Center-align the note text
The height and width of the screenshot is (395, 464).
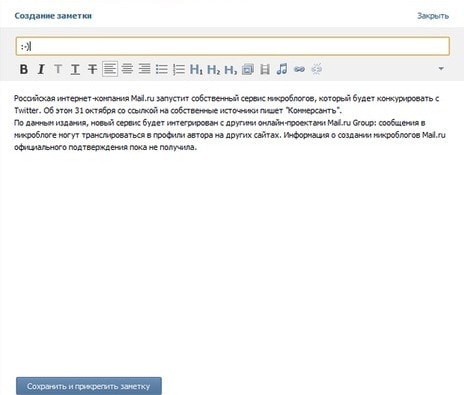click(127, 69)
